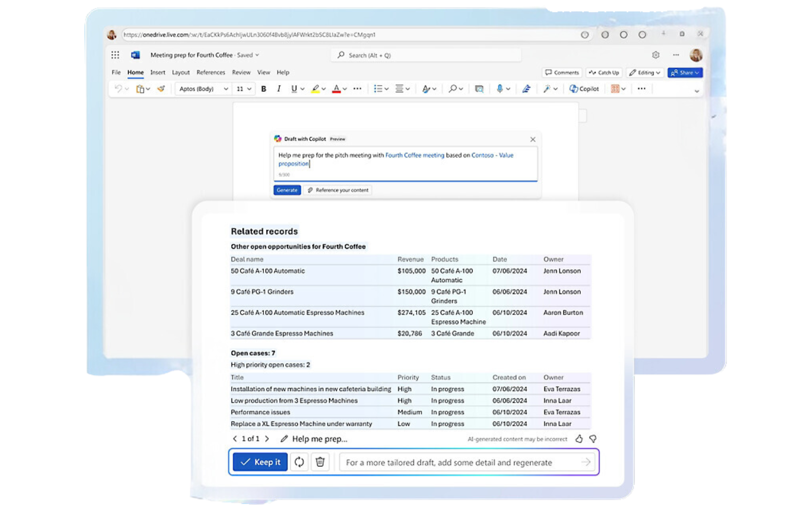This screenshot has width=812, height=513.
Task: Open the settings gear
Action: [x=656, y=55]
